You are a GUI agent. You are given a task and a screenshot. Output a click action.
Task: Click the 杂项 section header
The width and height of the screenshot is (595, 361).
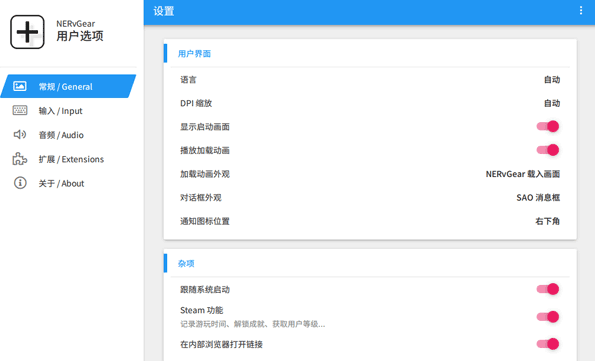186,263
